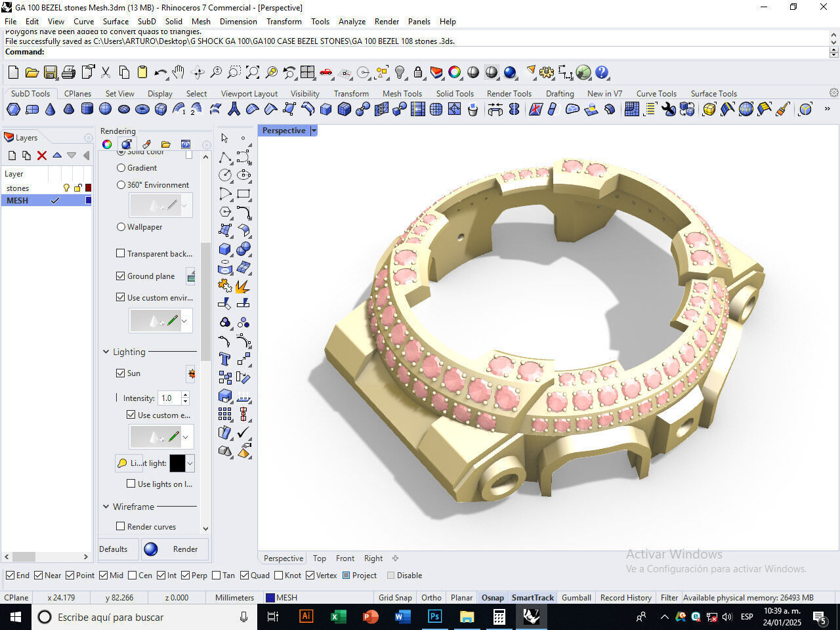Click the Explode icon in left sidebar
Screen dimensions: 840x630
tap(243, 285)
